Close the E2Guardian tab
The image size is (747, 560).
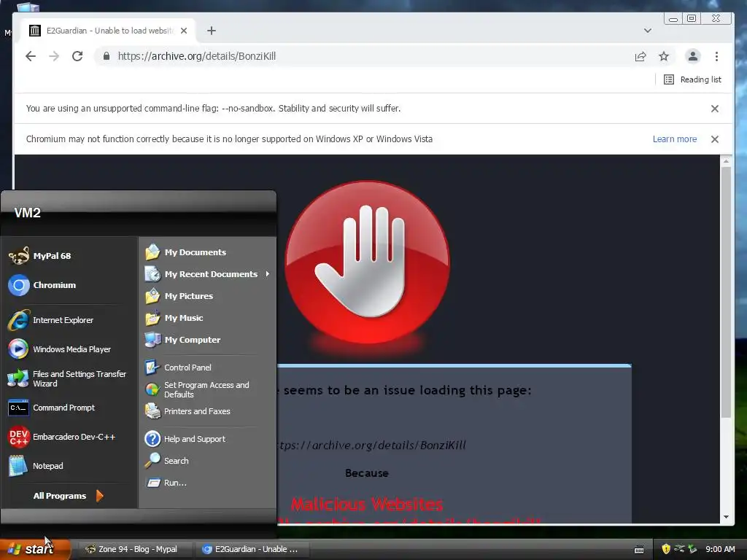(184, 31)
